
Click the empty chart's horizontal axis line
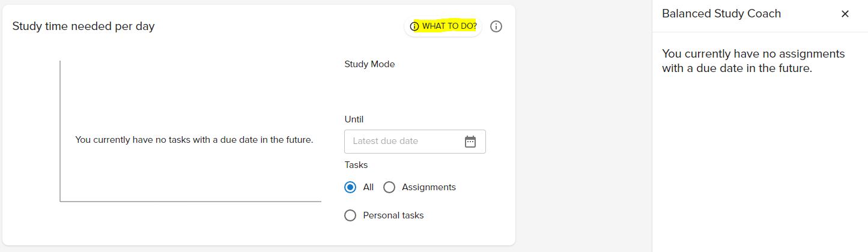pos(190,202)
